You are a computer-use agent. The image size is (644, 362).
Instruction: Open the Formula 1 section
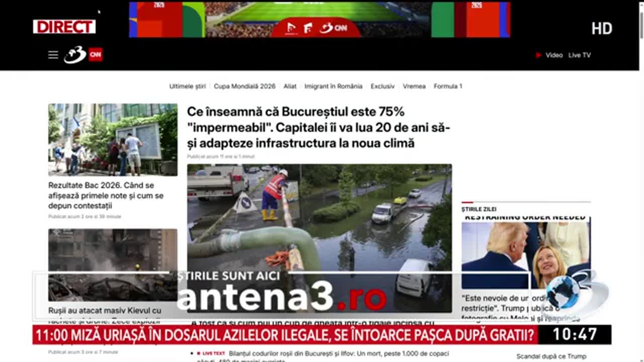click(448, 86)
